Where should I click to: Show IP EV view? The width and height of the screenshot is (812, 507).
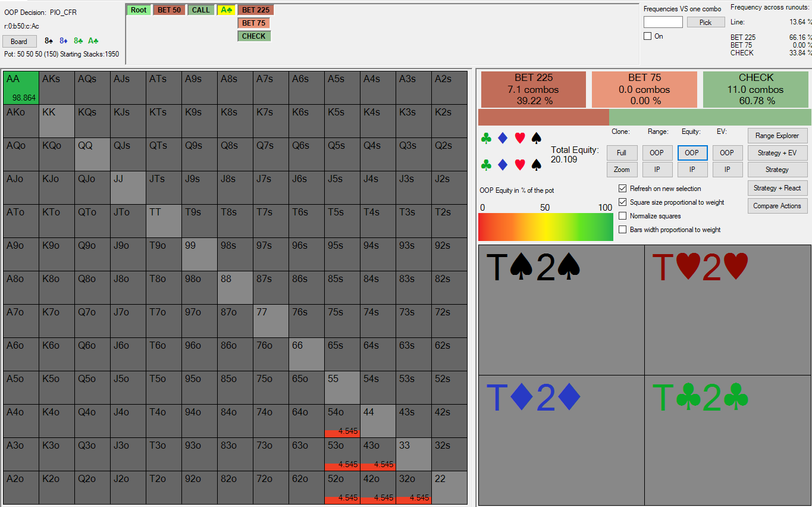click(x=727, y=170)
